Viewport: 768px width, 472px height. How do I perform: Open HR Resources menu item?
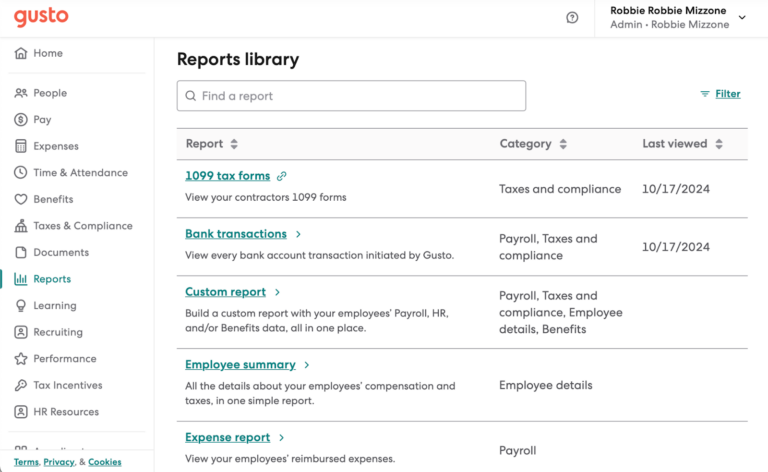pos(66,412)
